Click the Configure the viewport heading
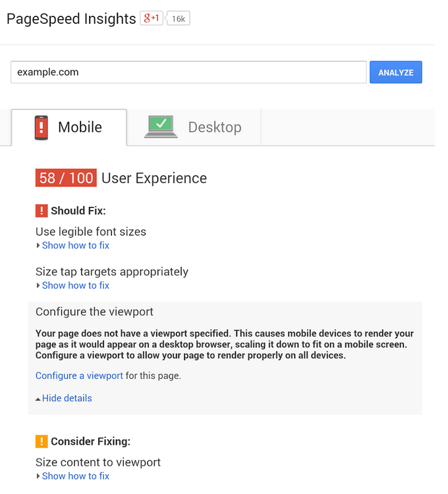Viewport: 448px width, 494px height. (94, 312)
